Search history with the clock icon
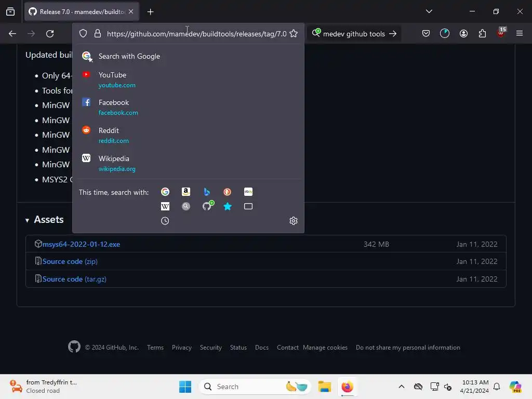The height and width of the screenshot is (399, 532). tap(165, 221)
